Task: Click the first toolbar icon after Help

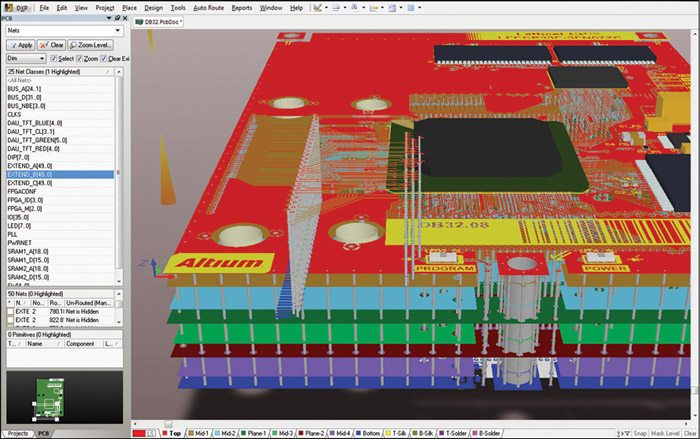Action: 318,7
